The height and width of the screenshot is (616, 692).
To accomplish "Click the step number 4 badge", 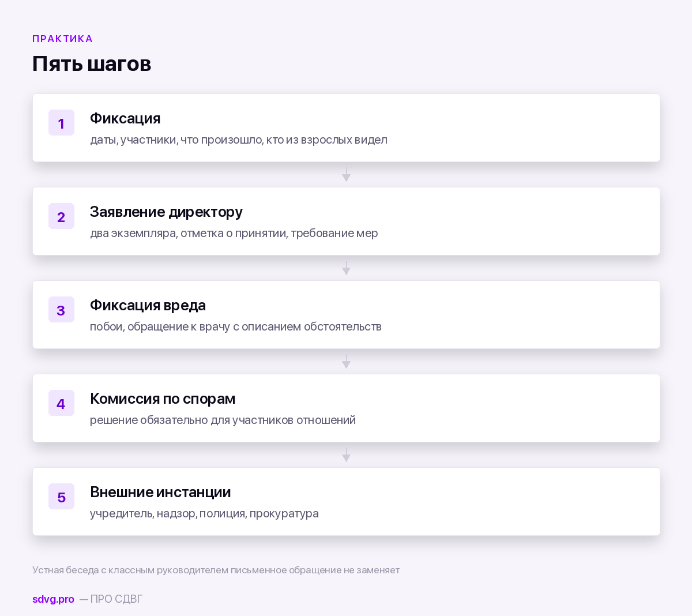I will tap(61, 403).
